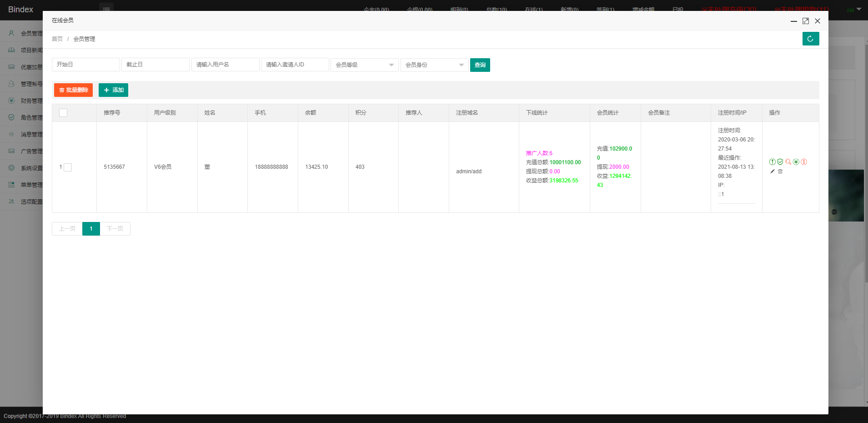The height and width of the screenshot is (423, 868).
Task: Click the 添加 add button
Action: tap(113, 90)
